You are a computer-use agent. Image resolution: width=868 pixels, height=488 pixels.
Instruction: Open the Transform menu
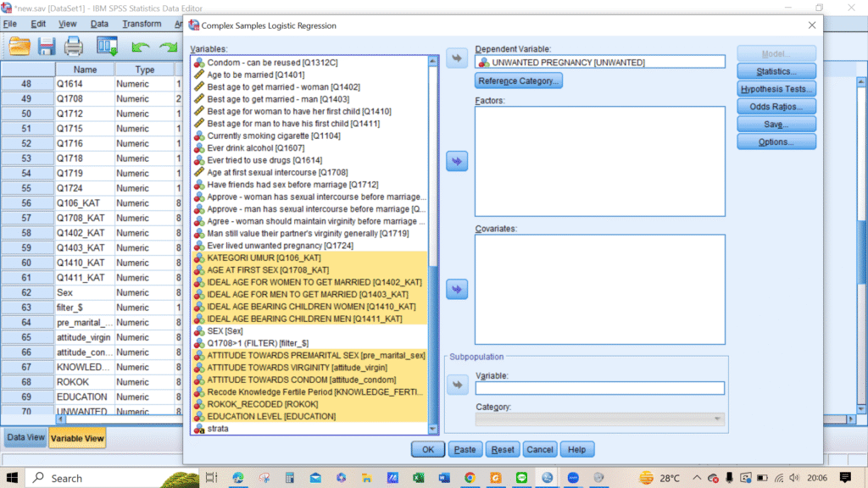click(x=142, y=24)
